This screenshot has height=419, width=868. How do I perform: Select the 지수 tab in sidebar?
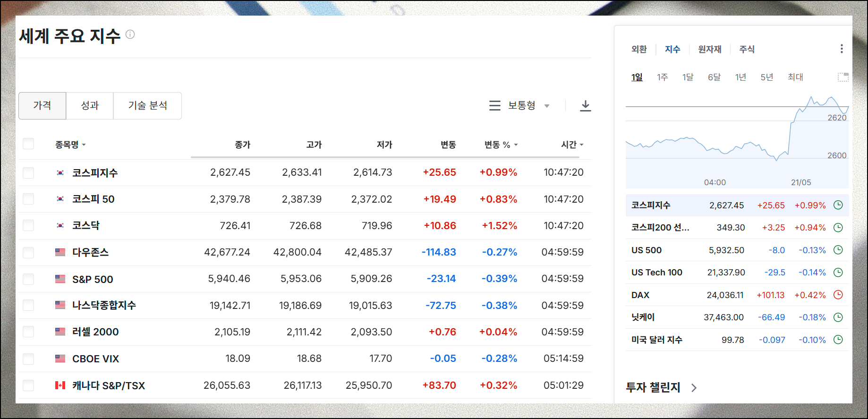[672, 49]
